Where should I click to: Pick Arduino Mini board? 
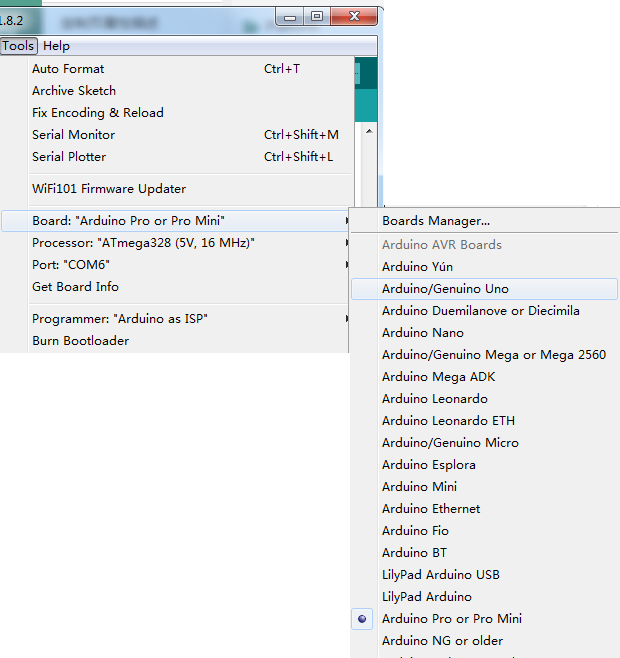tap(484, 487)
